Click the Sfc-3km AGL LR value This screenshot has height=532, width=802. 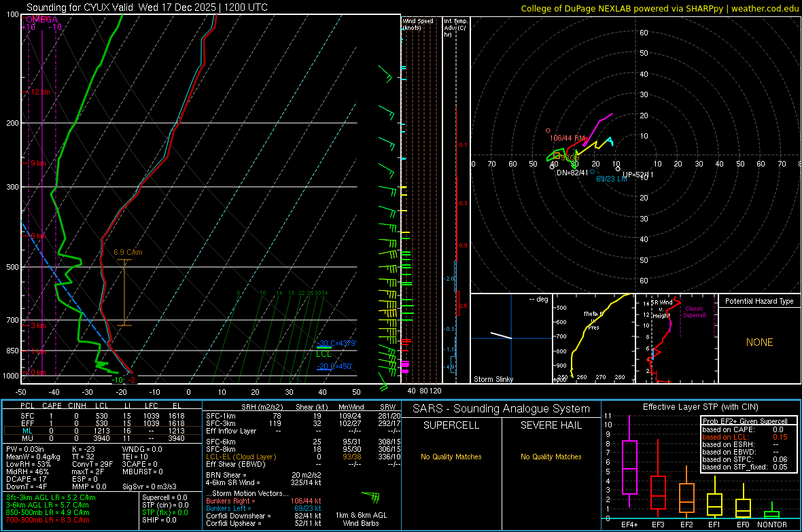click(51, 497)
